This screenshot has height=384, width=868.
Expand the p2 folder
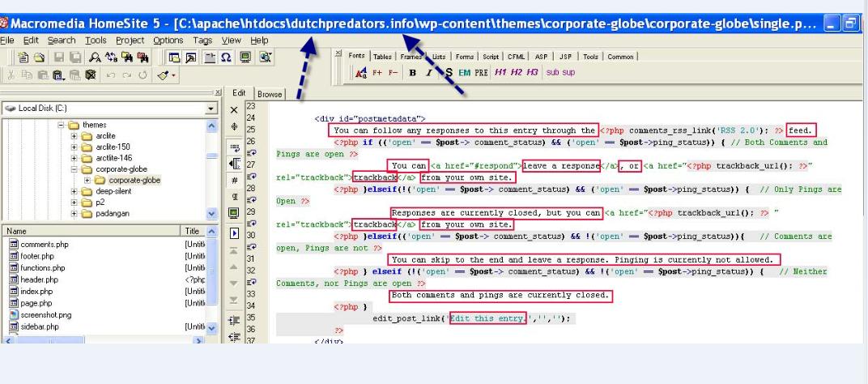[x=74, y=203]
